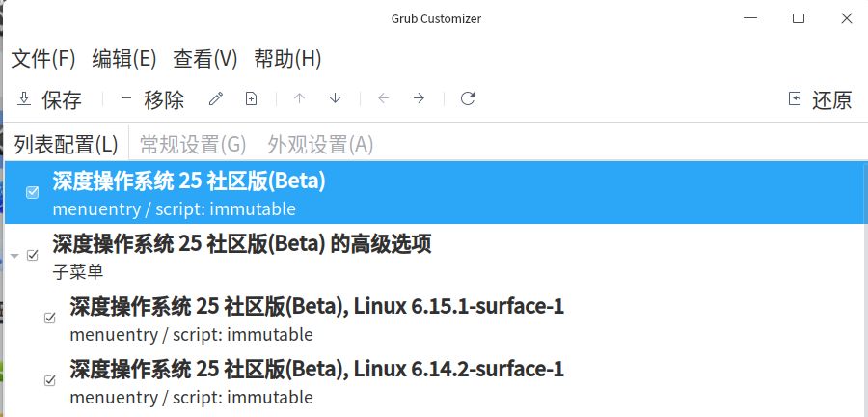Screen dimensions: 868x417
Task: Maximize the Grub Customizer window
Action: (799, 18)
